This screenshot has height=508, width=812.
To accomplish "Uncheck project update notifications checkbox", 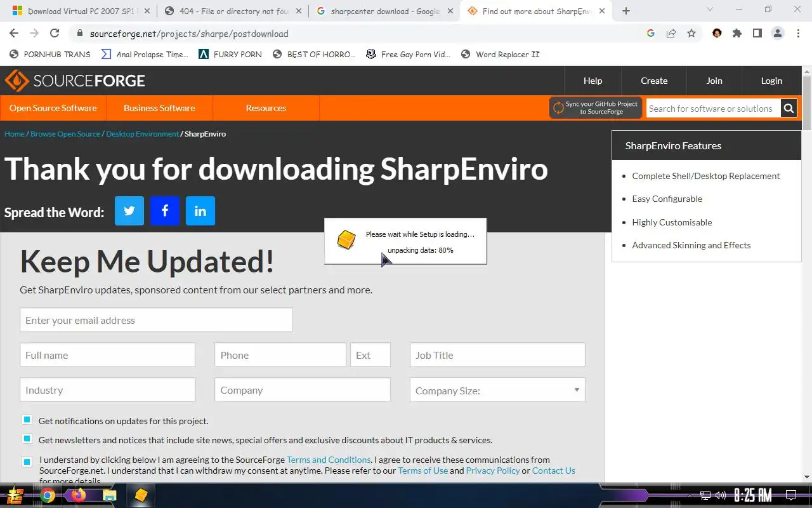I will pos(27,420).
